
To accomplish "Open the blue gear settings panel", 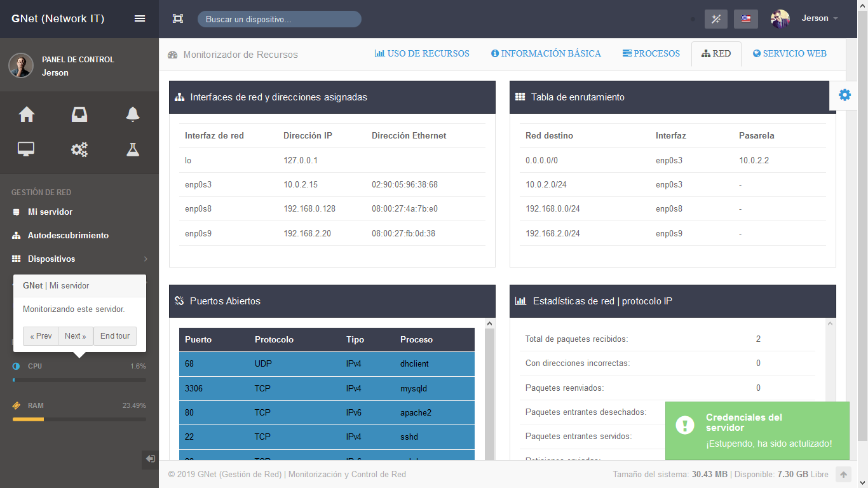I will coord(844,95).
